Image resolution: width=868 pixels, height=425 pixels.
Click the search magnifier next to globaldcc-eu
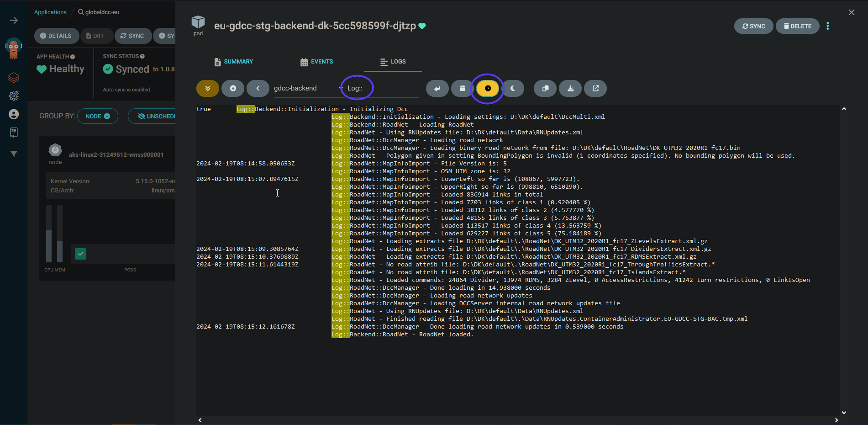coord(81,12)
